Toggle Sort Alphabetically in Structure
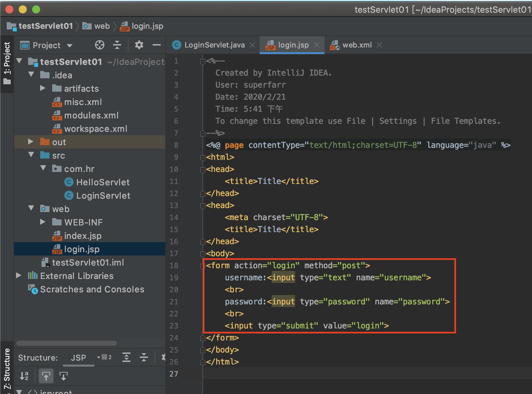This screenshot has height=394, width=532. click(x=24, y=376)
